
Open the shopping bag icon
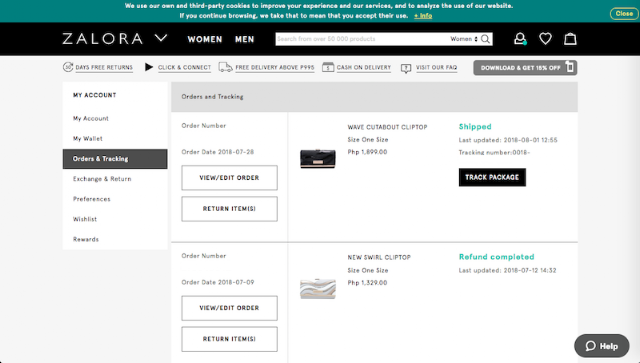570,39
